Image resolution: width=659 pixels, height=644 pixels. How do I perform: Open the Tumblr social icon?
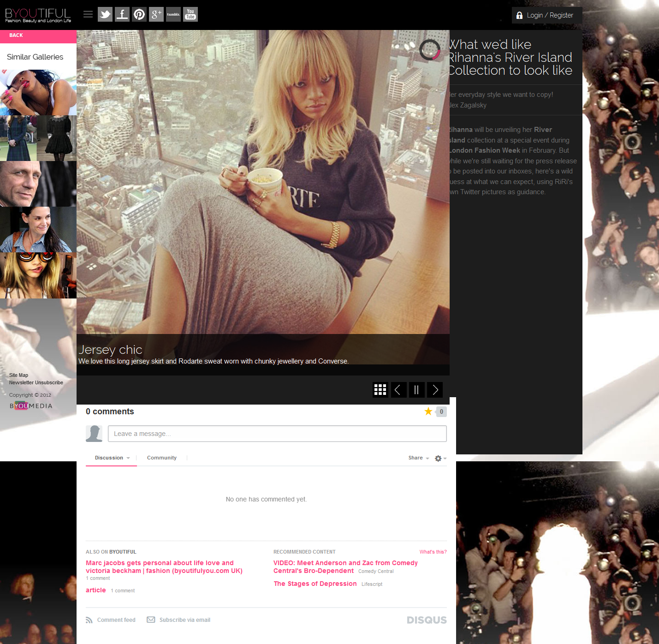[x=173, y=14]
